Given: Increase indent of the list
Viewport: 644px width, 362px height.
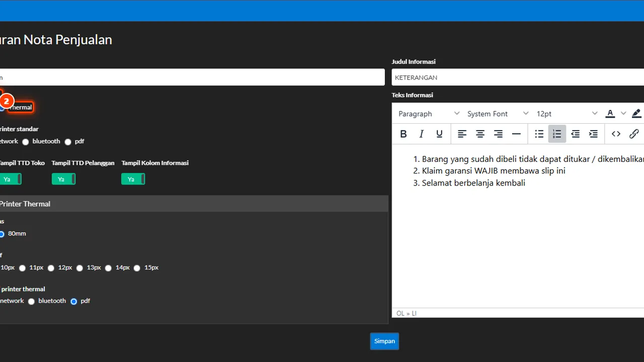Looking at the screenshot, I should point(593,134).
